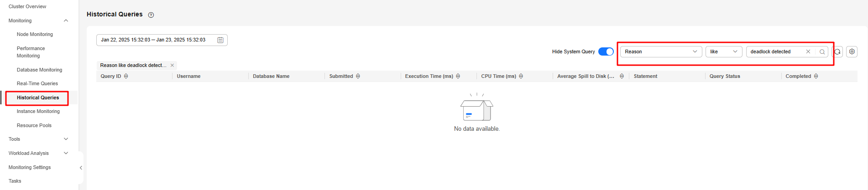
Task: Expand the Tools menu section
Action: click(66, 139)
